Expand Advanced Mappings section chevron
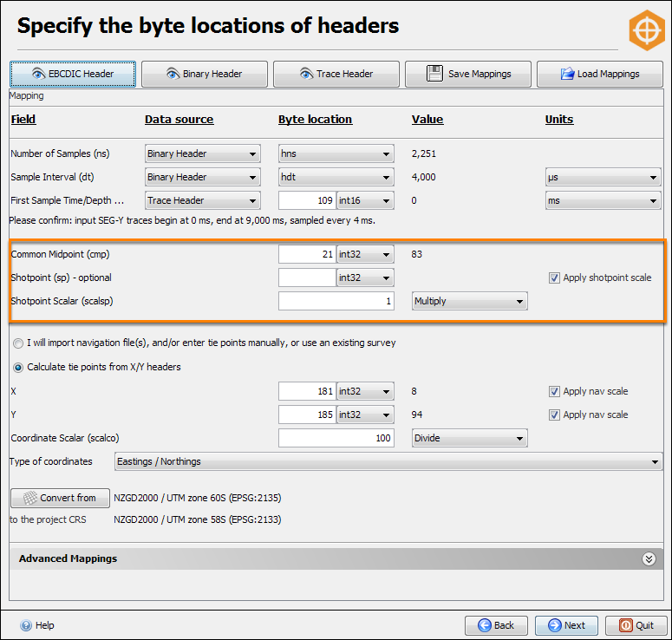Image resolution: width=672 pixels, height=640 pixels. 649,559
